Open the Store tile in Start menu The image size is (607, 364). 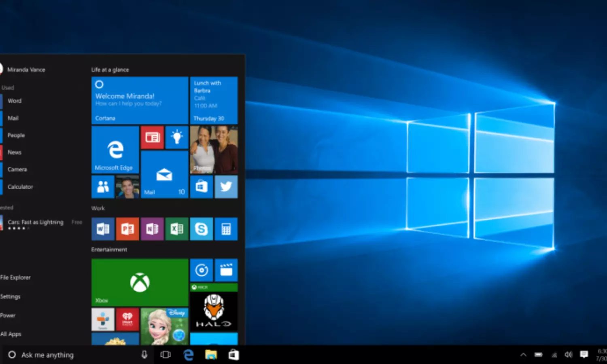coord(202,186)
